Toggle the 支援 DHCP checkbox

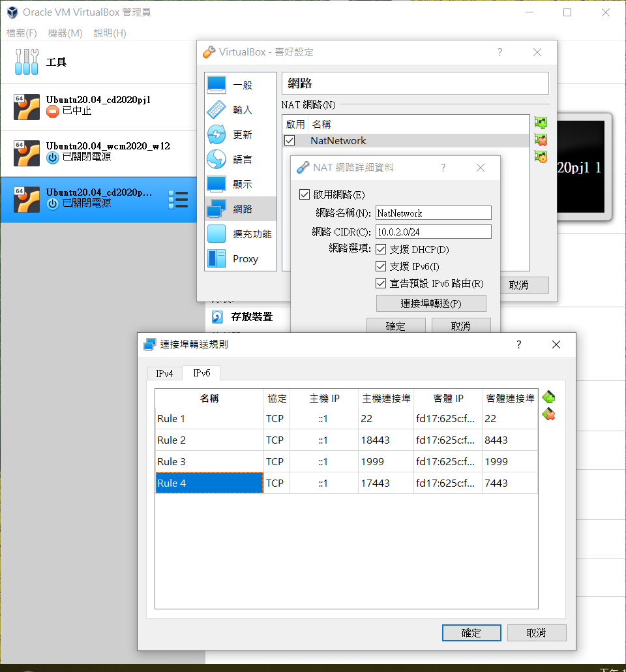coord(381,249)
